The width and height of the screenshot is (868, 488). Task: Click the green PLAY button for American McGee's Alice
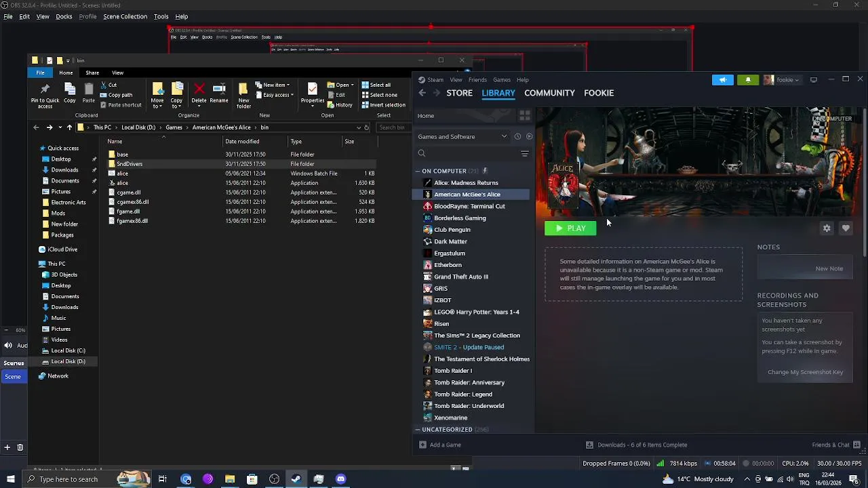[x=570, y=228]
